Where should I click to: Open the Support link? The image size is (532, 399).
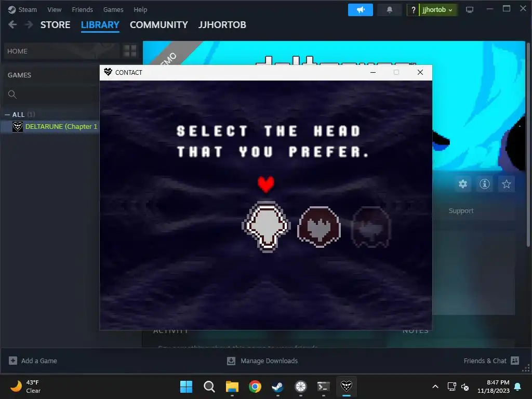461,211
